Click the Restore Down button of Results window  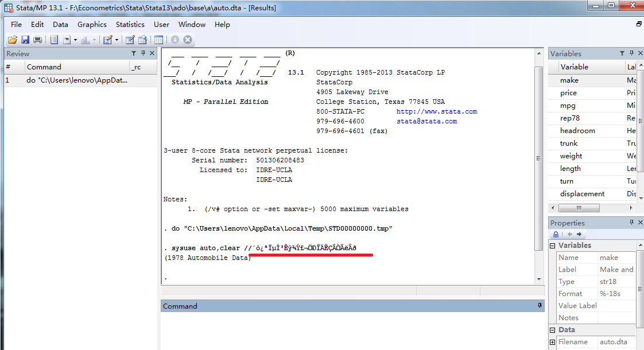click(639, 24)
